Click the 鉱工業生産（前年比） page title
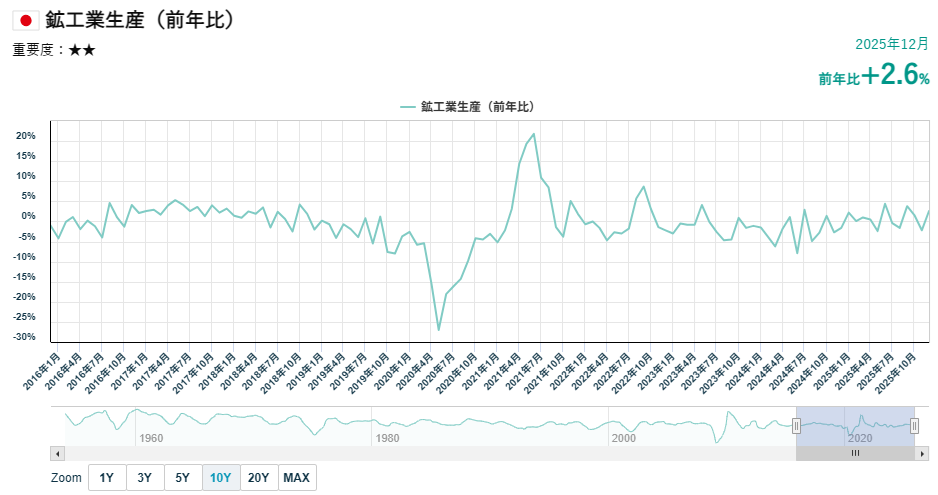Screen dimensions: 938x495 tap(141, 20)
